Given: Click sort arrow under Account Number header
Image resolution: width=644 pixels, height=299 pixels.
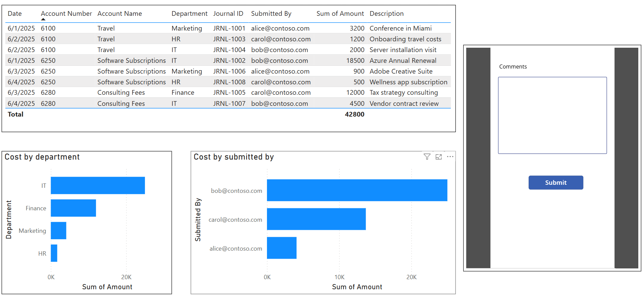Looking at the screenshot, I should click(43, 19).
